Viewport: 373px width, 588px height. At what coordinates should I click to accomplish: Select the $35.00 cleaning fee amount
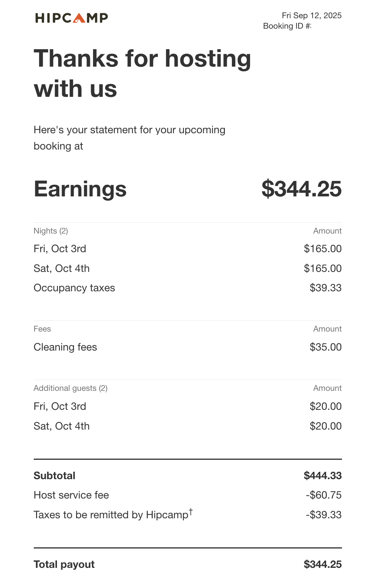(x=325, y=347)
